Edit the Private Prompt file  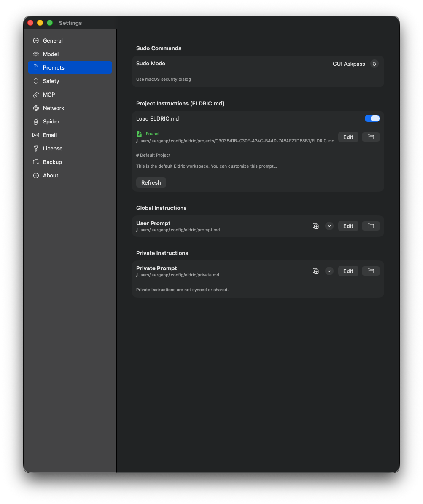point(348,271)
